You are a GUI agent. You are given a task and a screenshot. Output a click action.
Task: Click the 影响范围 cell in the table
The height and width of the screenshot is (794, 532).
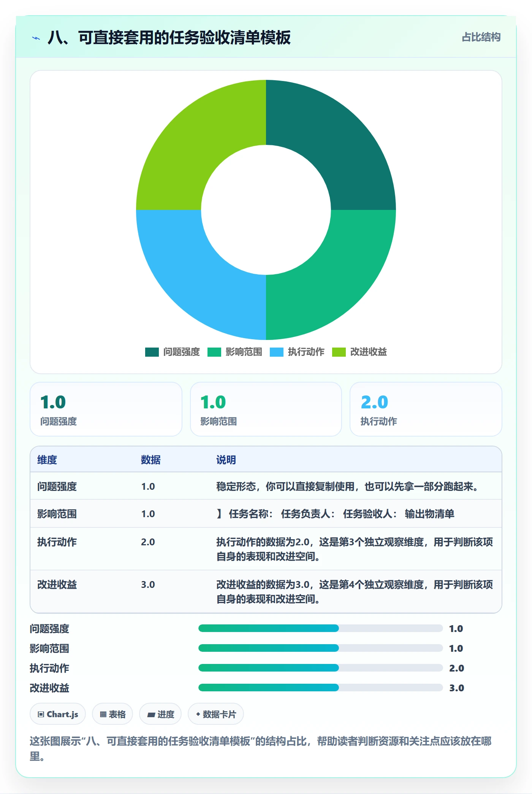point(57,514)
